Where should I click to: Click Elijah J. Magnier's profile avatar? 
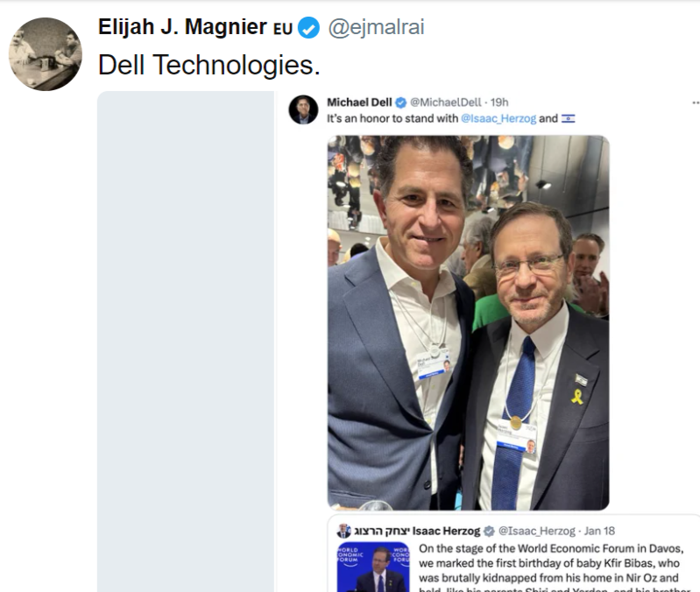click(x=45, y=53)
